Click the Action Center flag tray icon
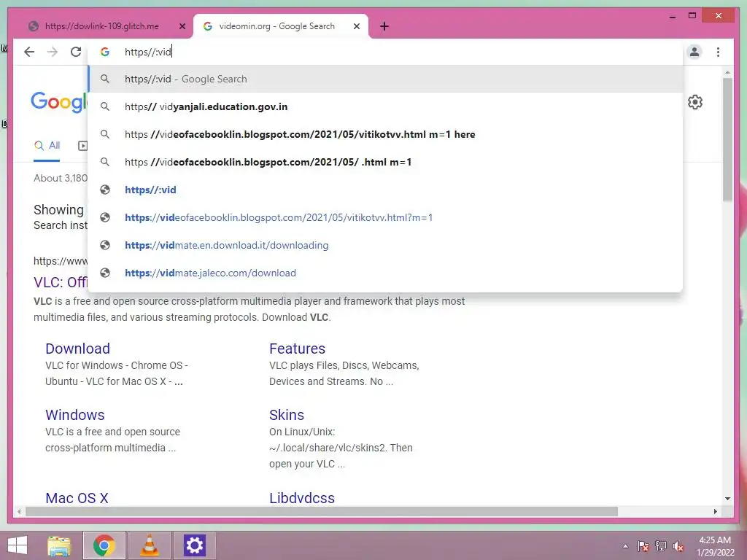747x560 pixels. coord(643,546)
